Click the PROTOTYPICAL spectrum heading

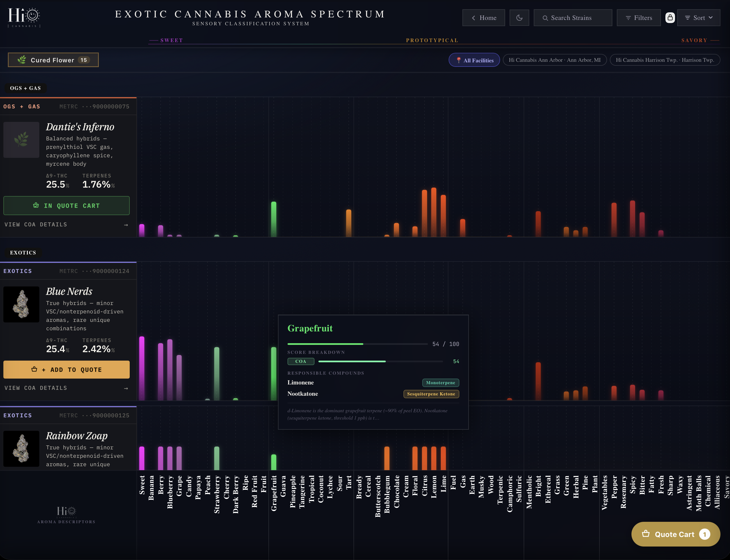tap(432, 40)
